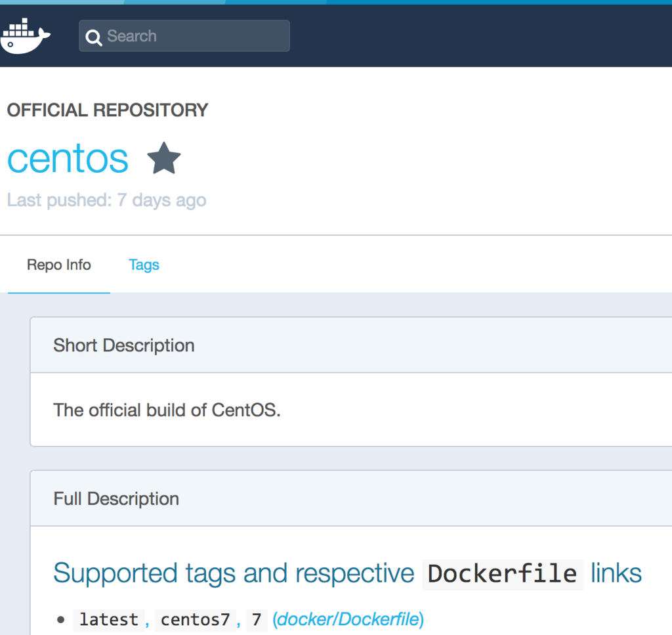Click the 'Short Description' panel header
Screen dimensions: 672x635
pos(351,345)
